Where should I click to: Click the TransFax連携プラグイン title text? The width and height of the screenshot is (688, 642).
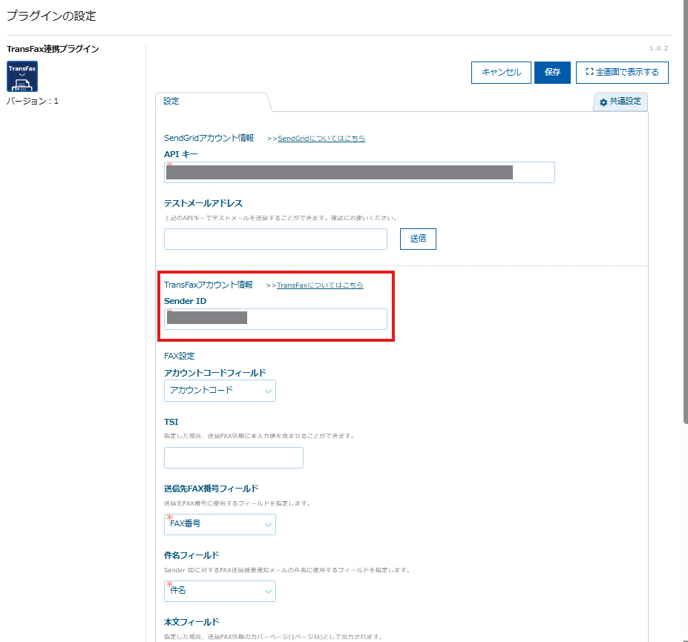53,49
